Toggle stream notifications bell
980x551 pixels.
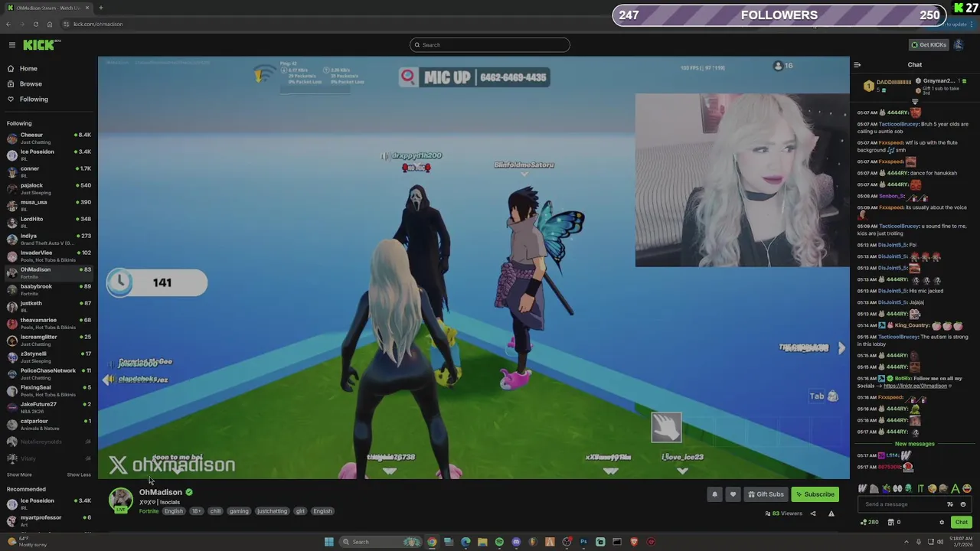pyautogui.click(x=714, y=494)
